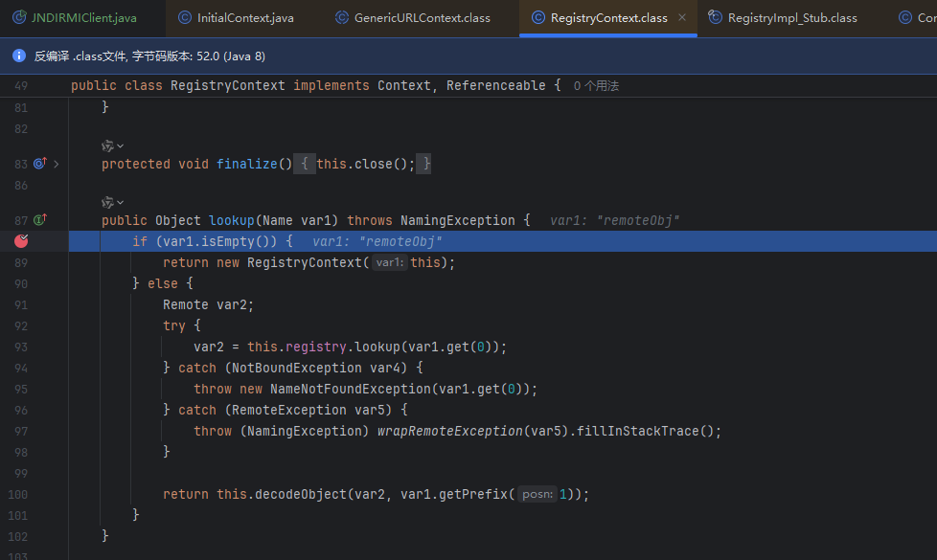Expand the folded finalize method on line 83
This screenshot has height=560, width=937.
57,164
